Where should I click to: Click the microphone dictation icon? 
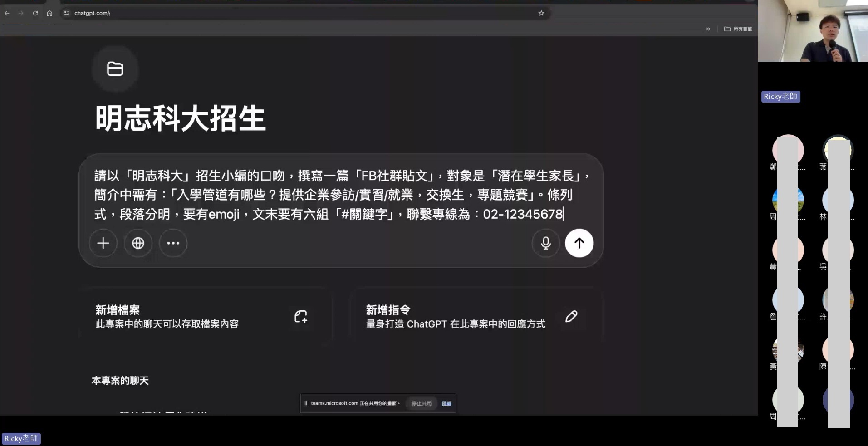point(545,243)
